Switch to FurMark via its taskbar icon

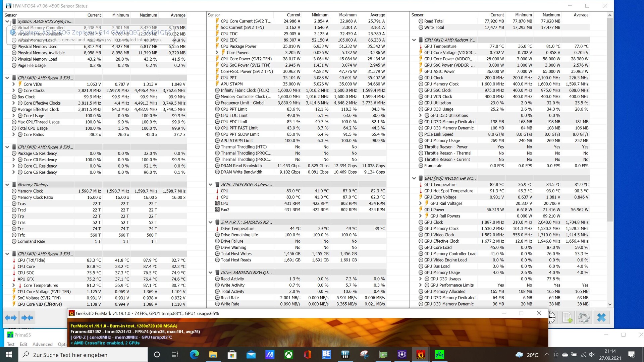tap(421, 354)
